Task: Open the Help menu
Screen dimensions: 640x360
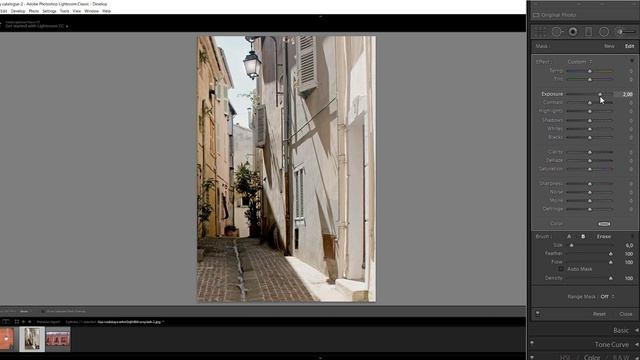Action: coord(106,11)
